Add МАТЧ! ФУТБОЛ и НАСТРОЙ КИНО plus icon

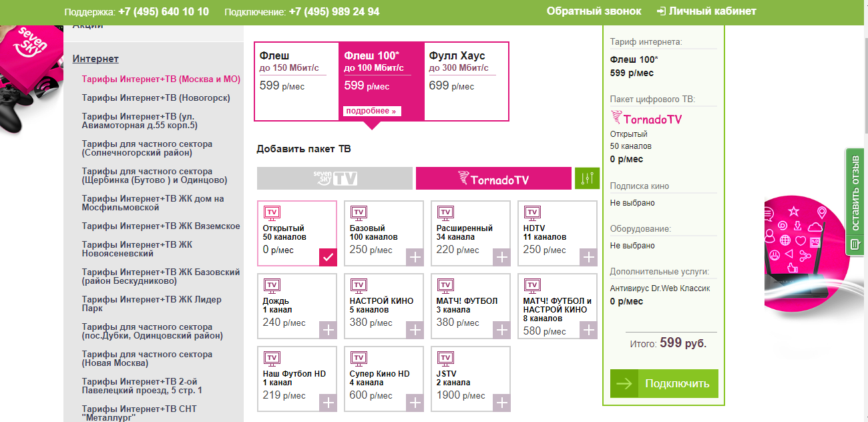(588, 330)
